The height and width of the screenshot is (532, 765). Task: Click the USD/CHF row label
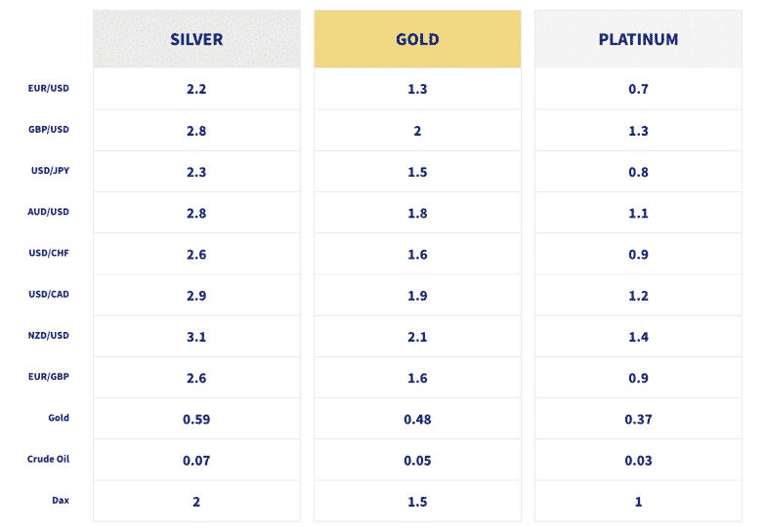click(x=49, y=254)
